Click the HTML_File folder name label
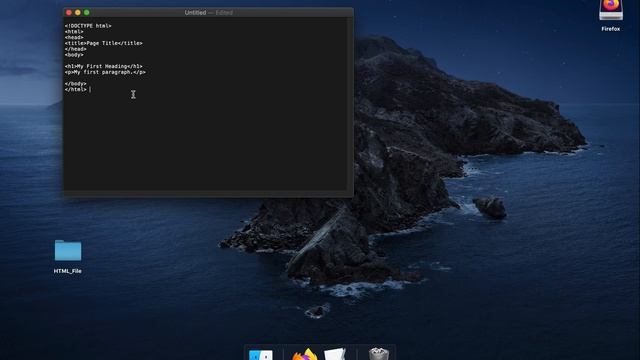The height and width of the screenshot is (360, 640). pos(68,271)
